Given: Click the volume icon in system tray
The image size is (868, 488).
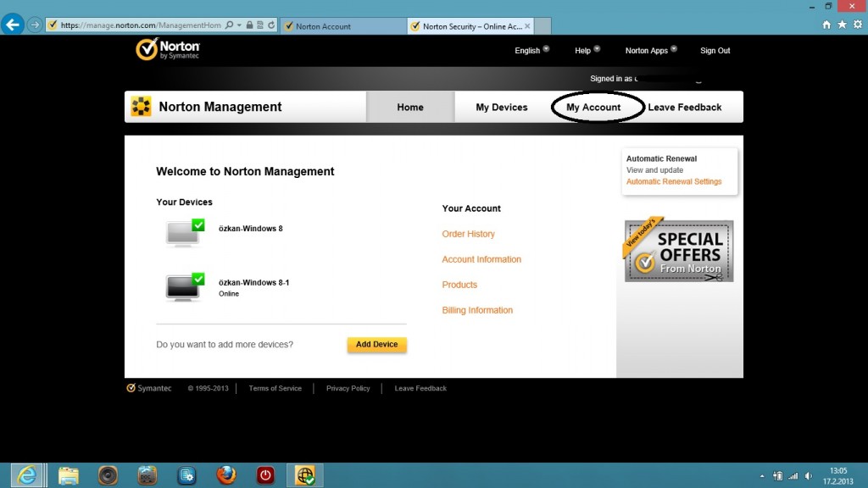Looking at the screenshot, I should coord(808,475).
